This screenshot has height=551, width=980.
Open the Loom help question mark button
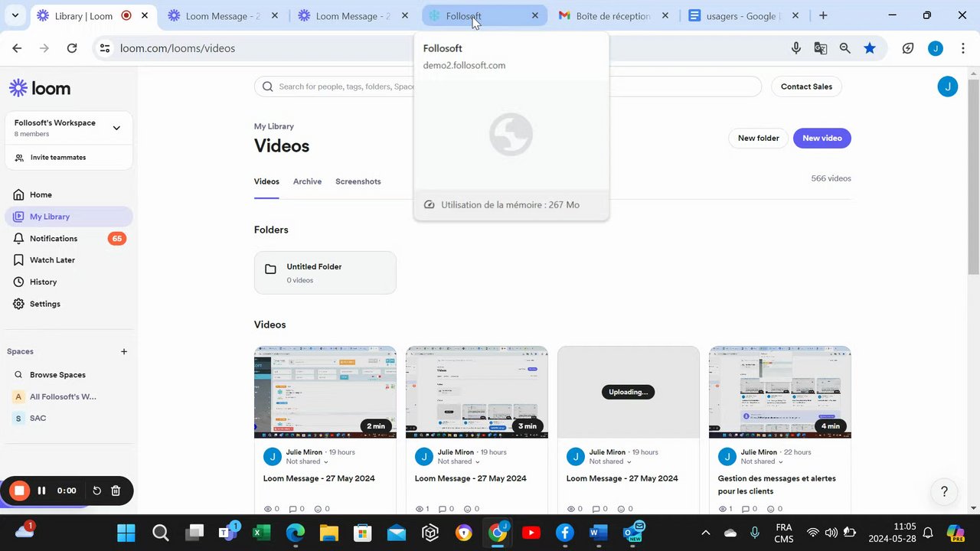coord(944,491)
